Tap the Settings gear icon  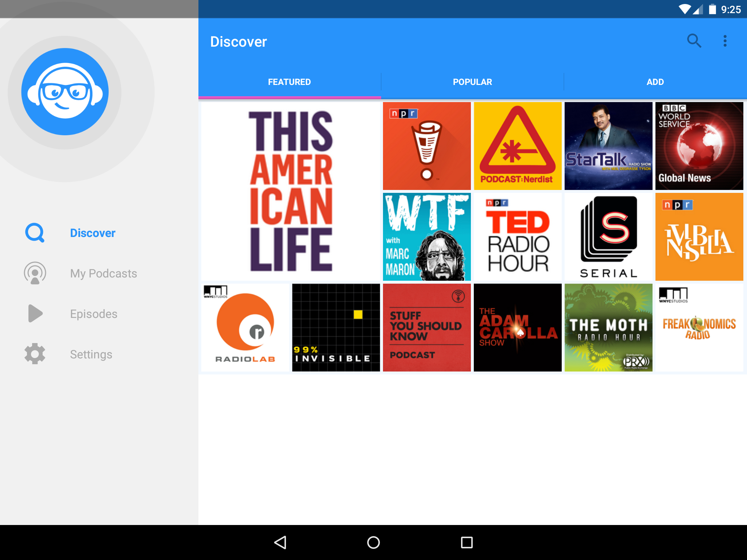click(35, 354)
